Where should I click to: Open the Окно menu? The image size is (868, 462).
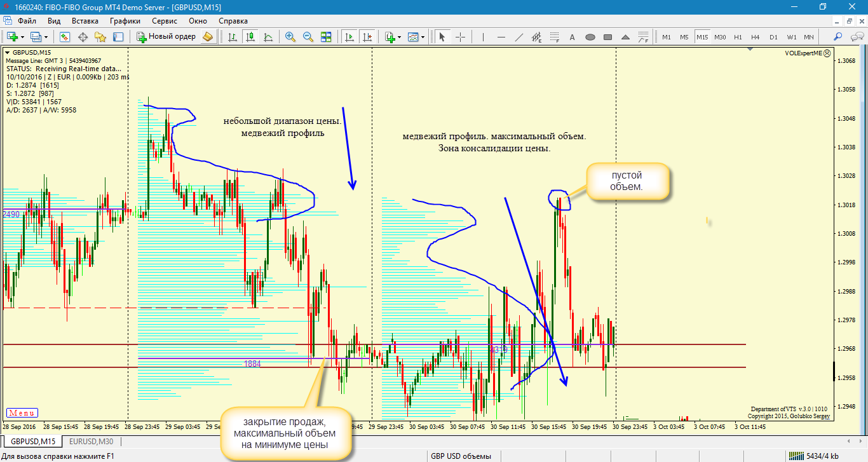point(198,21)
